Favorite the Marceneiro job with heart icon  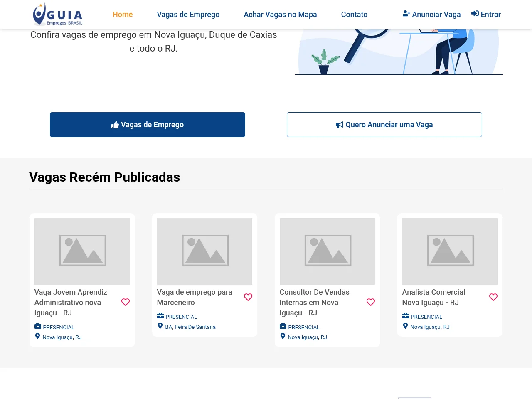coord(248,297)
